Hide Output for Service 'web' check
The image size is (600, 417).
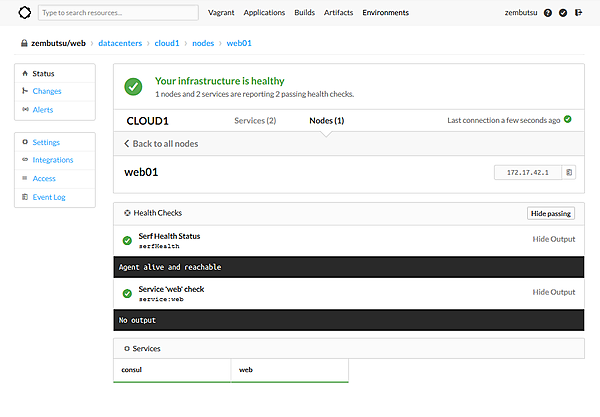tap(553, 292)
